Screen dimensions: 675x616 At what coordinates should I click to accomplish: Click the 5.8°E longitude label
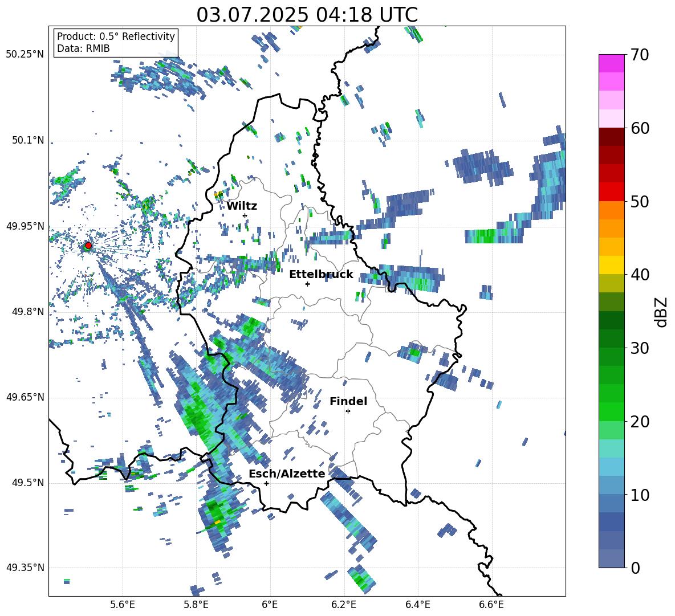click(x=196, y=605)
